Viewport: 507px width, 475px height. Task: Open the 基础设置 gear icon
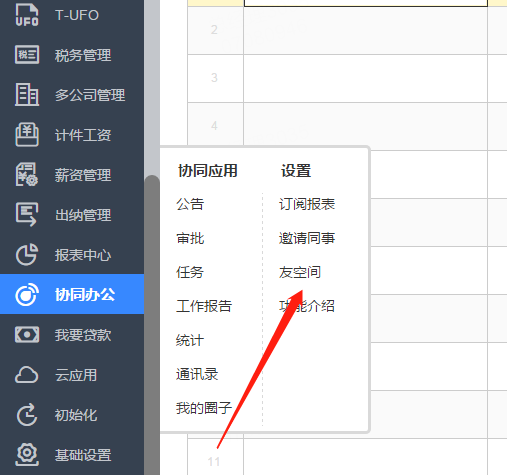click(x=27, y=454)
